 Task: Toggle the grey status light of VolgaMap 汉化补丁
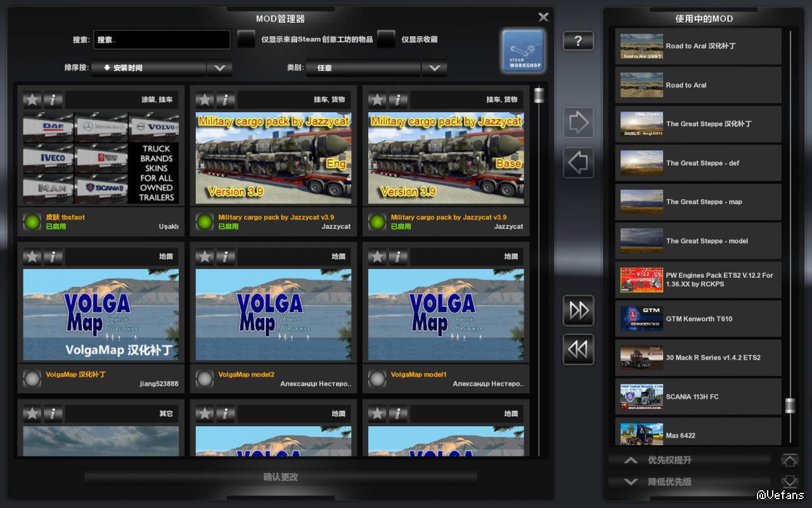[32, 379]
